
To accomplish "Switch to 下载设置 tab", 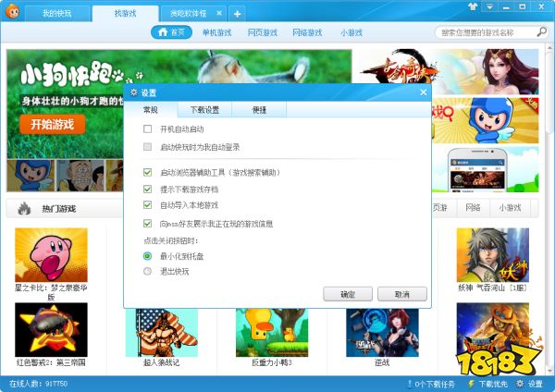I will pyautogui.click(x=205, y=110).
